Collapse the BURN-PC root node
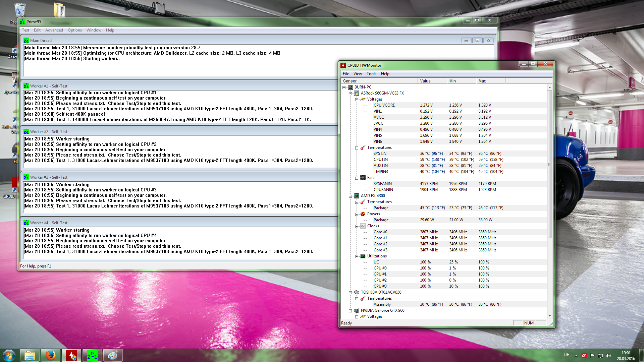Image resolution: width=644 pixels, height=362 pixels. tap(344, 87)
